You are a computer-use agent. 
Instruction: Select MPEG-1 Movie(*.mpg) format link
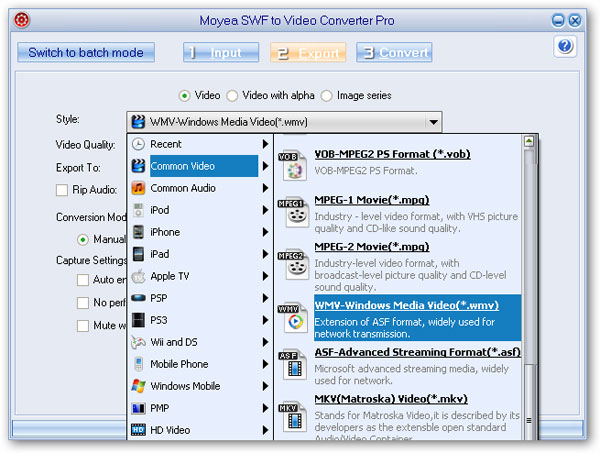tap(372, 200)
